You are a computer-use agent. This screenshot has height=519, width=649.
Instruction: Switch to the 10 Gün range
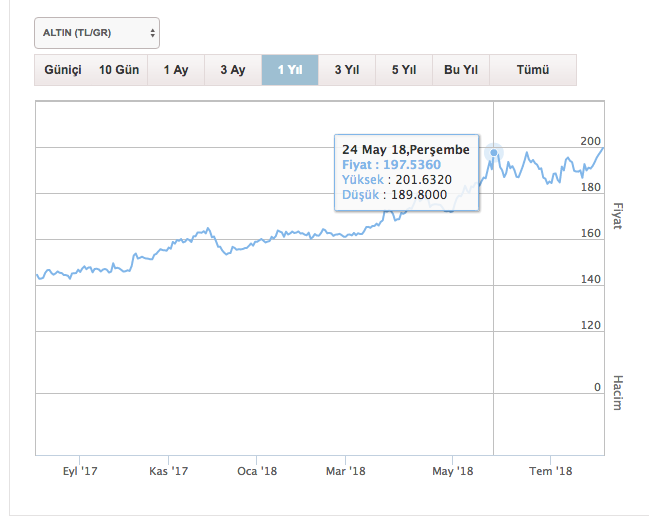coord(119,70)
